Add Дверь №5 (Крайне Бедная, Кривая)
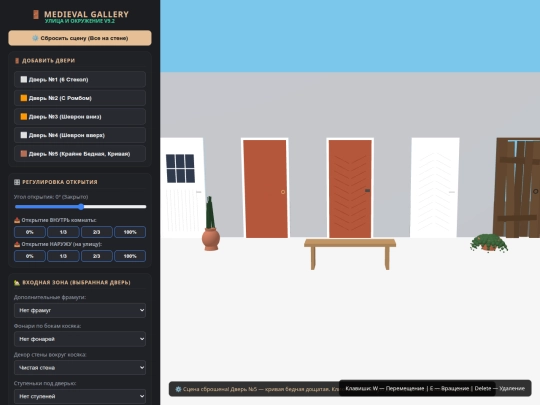 [x=80, y=154]
